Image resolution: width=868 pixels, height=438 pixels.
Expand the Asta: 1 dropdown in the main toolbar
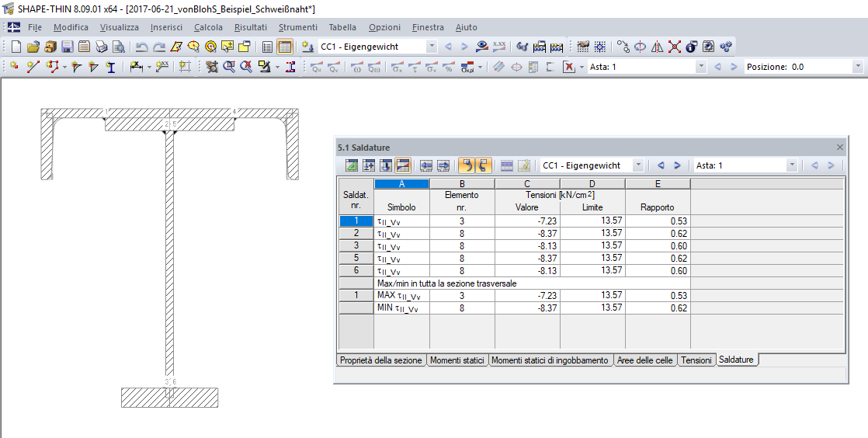coord(701,67)
